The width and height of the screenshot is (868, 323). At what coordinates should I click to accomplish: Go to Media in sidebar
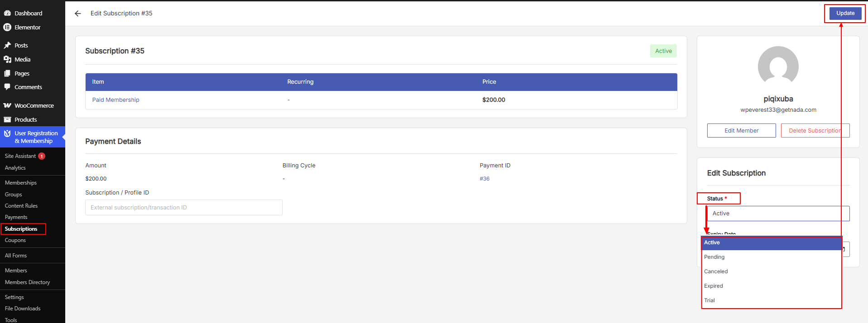coord(22,59)
